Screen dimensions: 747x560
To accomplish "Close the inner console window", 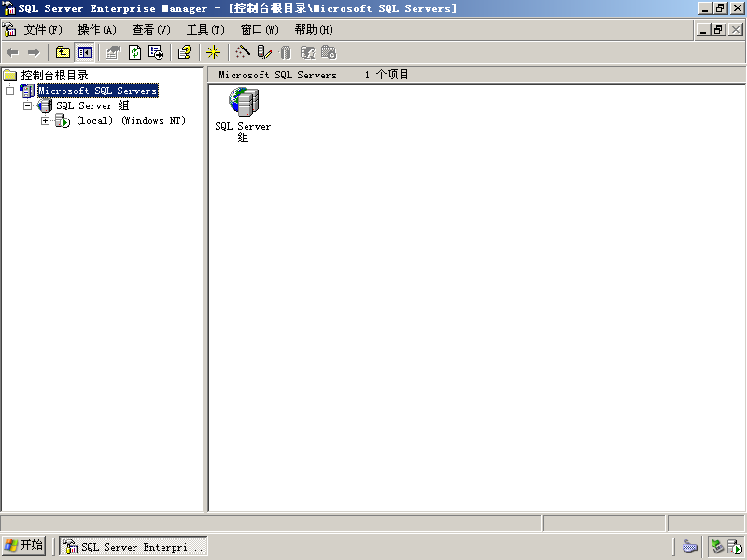I will pyautogui.click(x=736, y=30).
